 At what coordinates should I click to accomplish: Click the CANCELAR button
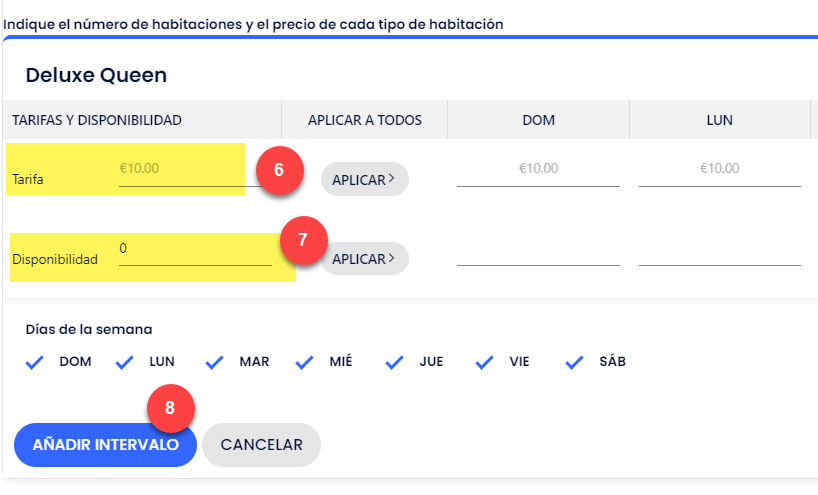point(261,445)
